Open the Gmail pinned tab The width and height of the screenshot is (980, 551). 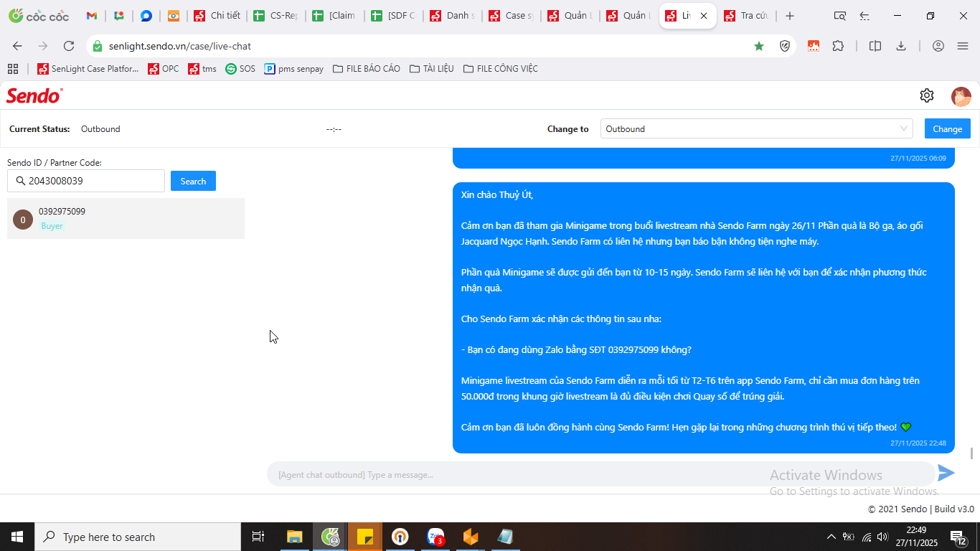click(92, 16)
